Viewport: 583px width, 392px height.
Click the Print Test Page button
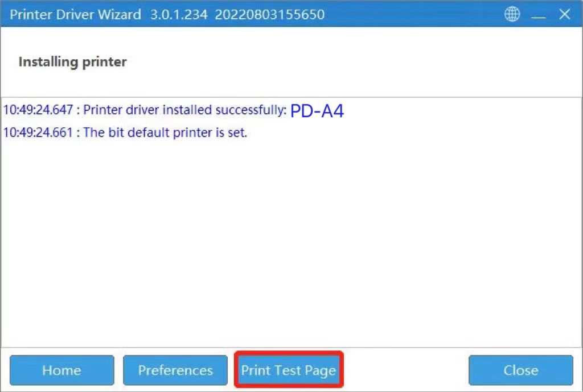coord(289,370)
